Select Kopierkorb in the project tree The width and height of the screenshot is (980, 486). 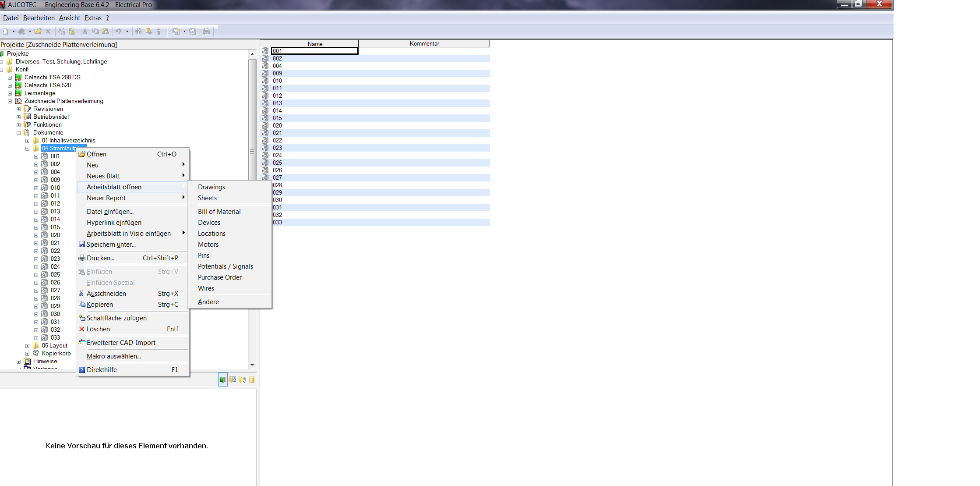coord(56,354)
